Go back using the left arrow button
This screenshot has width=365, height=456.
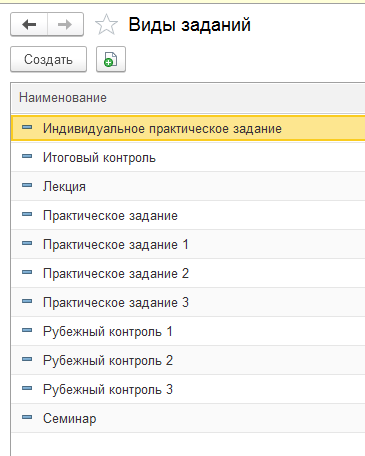pyautogui.click(x=29, y=24)
